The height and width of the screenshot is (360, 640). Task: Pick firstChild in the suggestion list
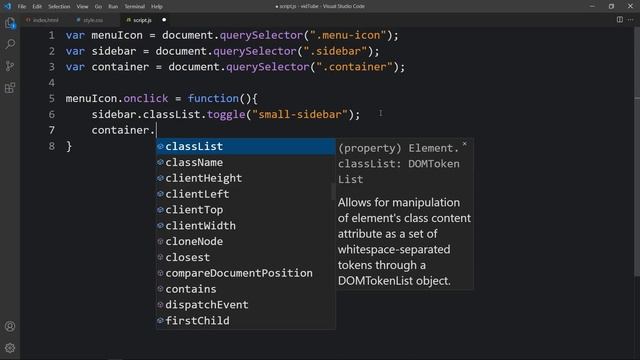[245, 321]
